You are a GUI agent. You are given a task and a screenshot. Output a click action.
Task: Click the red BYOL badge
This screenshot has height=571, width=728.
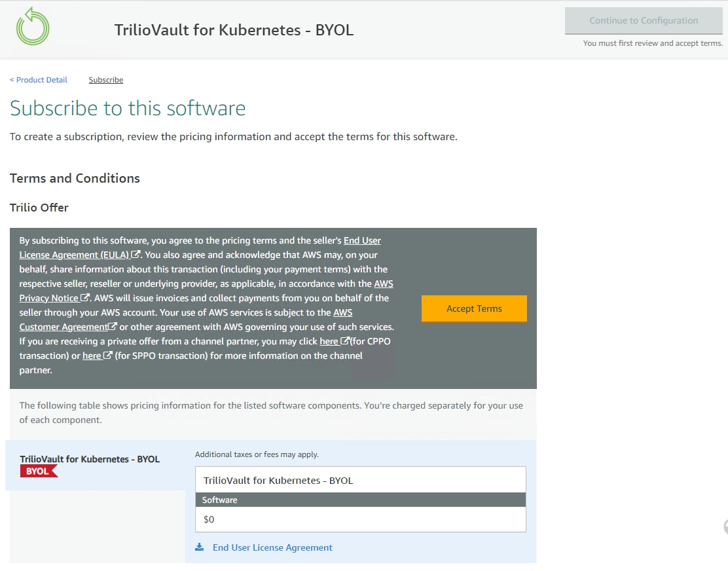click(x=39, y=471)
